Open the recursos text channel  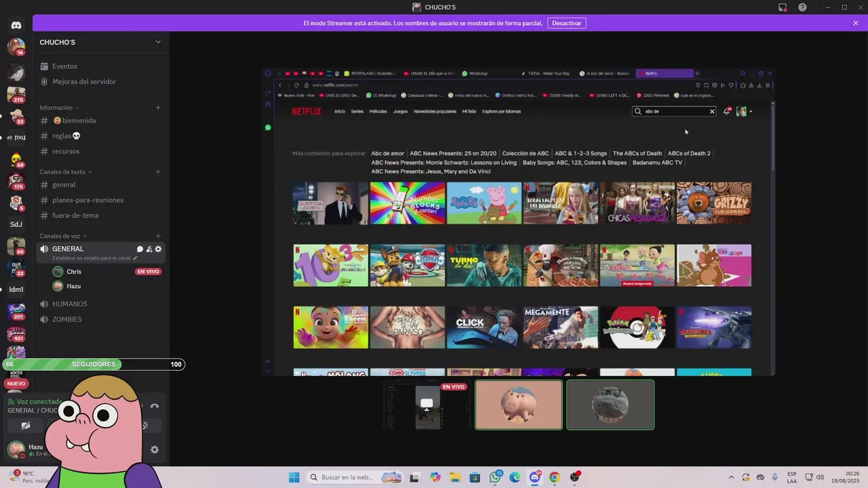[x=102, y=151]
